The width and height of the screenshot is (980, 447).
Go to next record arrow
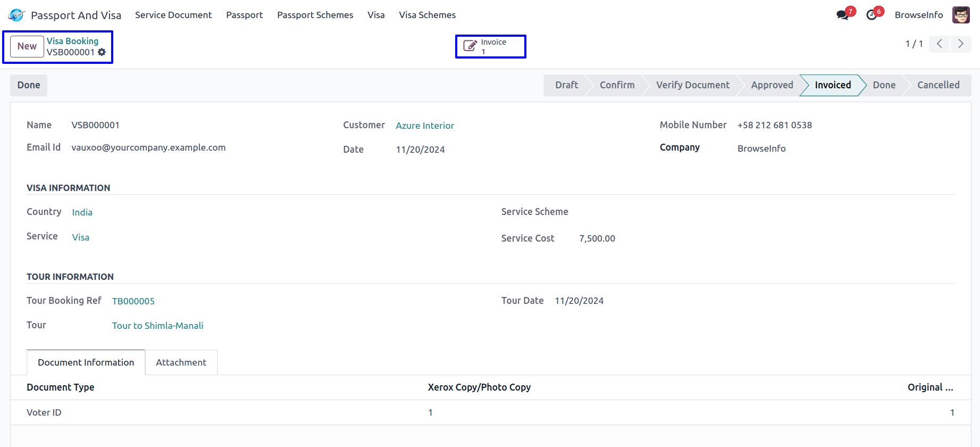click(961, 44)
